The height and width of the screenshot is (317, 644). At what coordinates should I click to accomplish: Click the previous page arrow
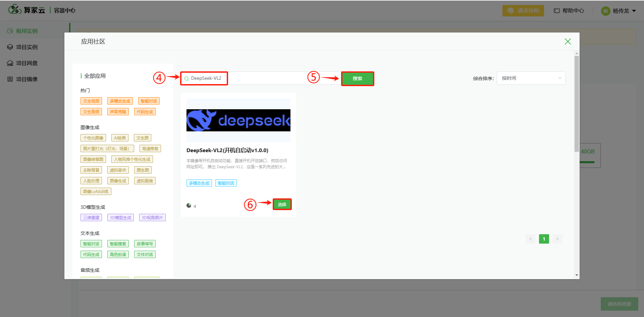pyautogui.click(x=531, y=239)
